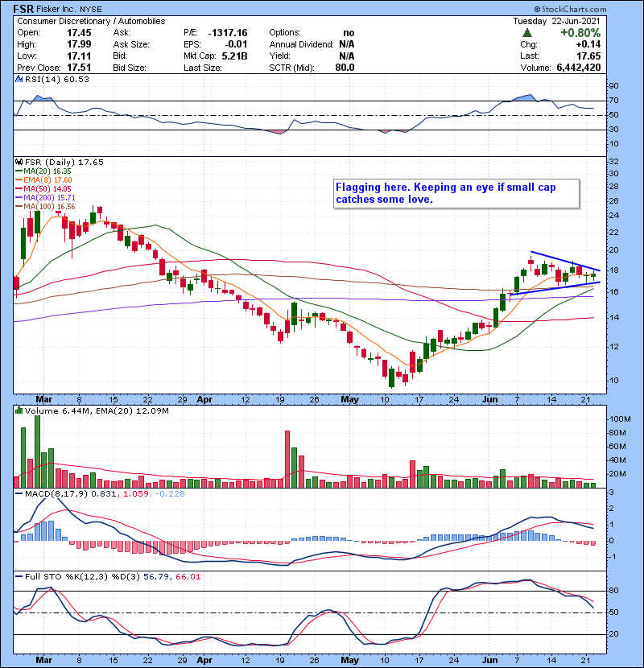Click the EPS value -0.01

click(x=236, y=44)
